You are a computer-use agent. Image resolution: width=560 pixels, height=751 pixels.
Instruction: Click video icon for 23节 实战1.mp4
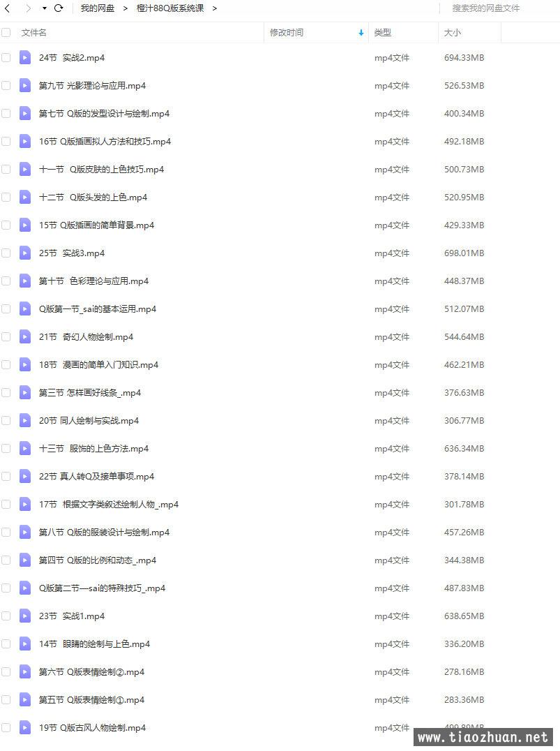[25, 616]
